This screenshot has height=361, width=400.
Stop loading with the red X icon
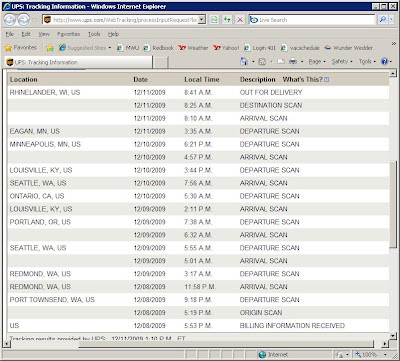click(x=240, y=20)
